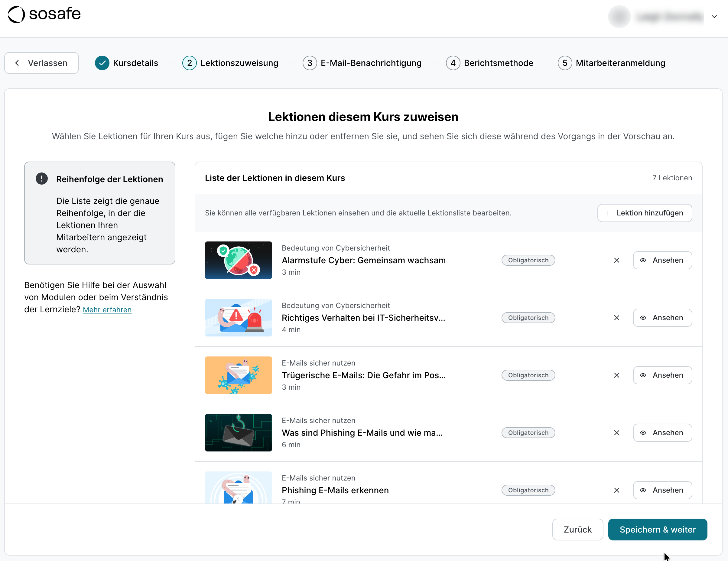Toggle Obligatorisch on Trügerische E-Mails lesson

click(528, 375)
